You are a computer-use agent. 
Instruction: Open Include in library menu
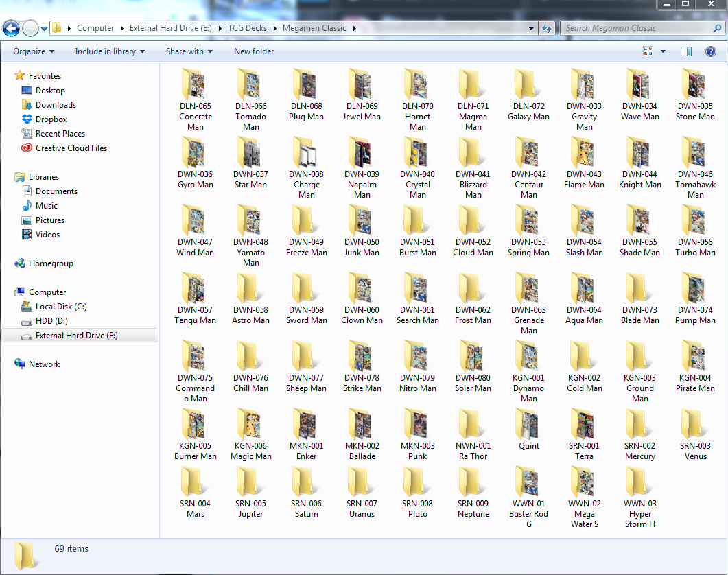click(x=110, y=51)
